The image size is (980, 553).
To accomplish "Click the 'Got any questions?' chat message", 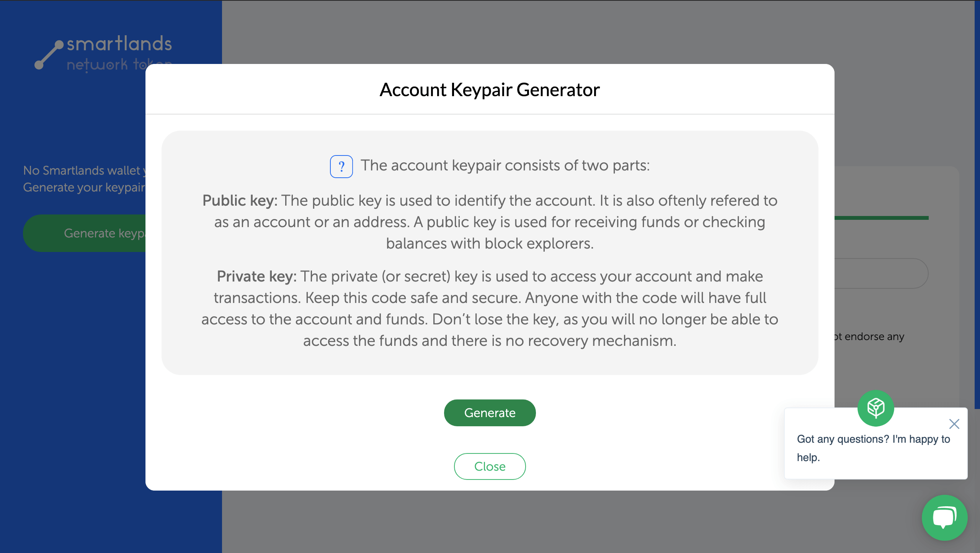I will coord(873,448).
